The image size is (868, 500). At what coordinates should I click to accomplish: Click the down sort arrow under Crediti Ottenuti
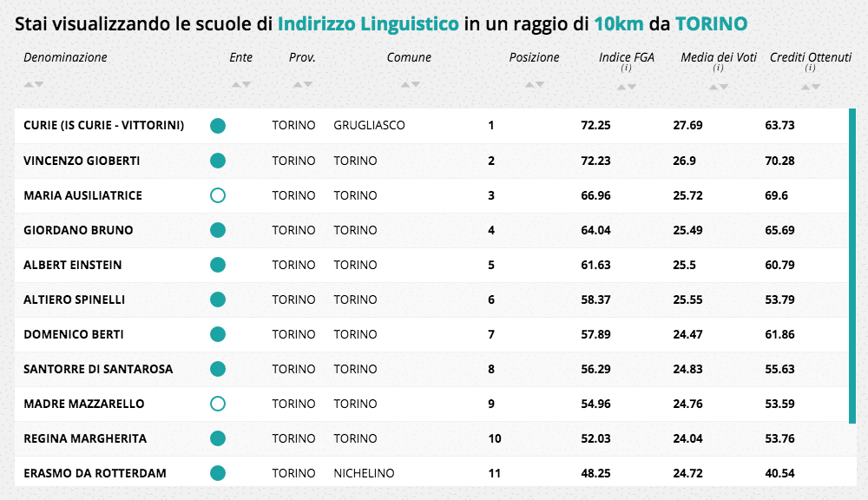(x=816, y=87)
